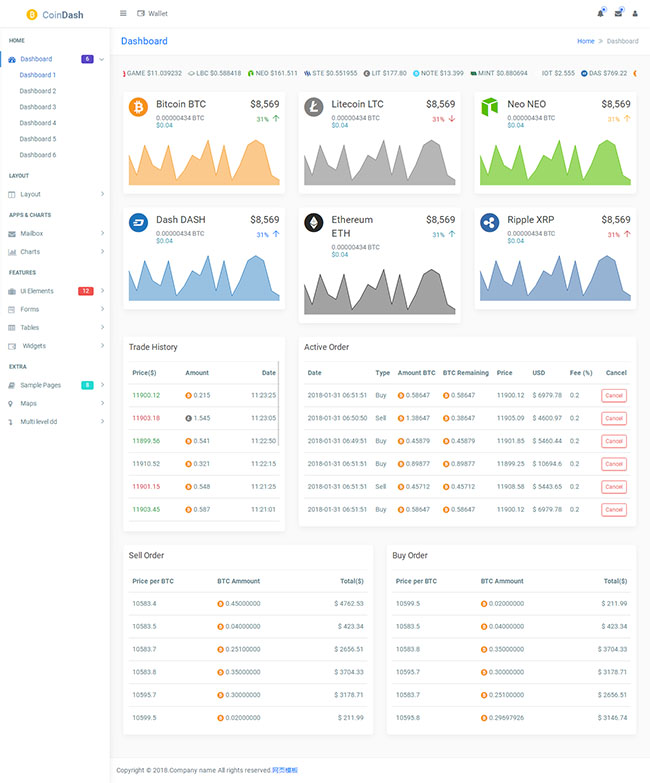Click the CoinDash logo

click(56, 14)
